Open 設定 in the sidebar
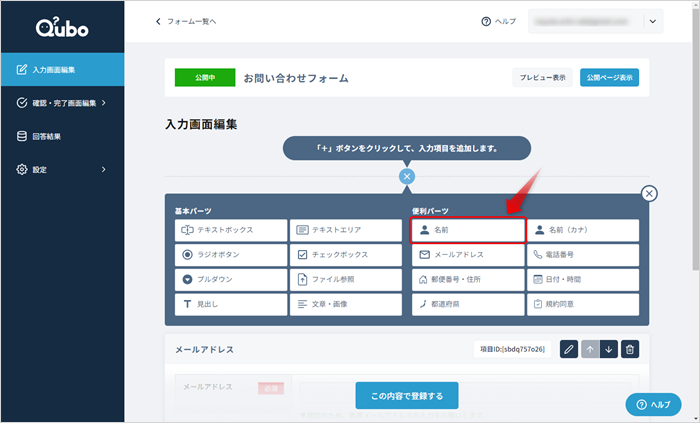The height and width of the screenshot is (423, 700). [62, 170]
